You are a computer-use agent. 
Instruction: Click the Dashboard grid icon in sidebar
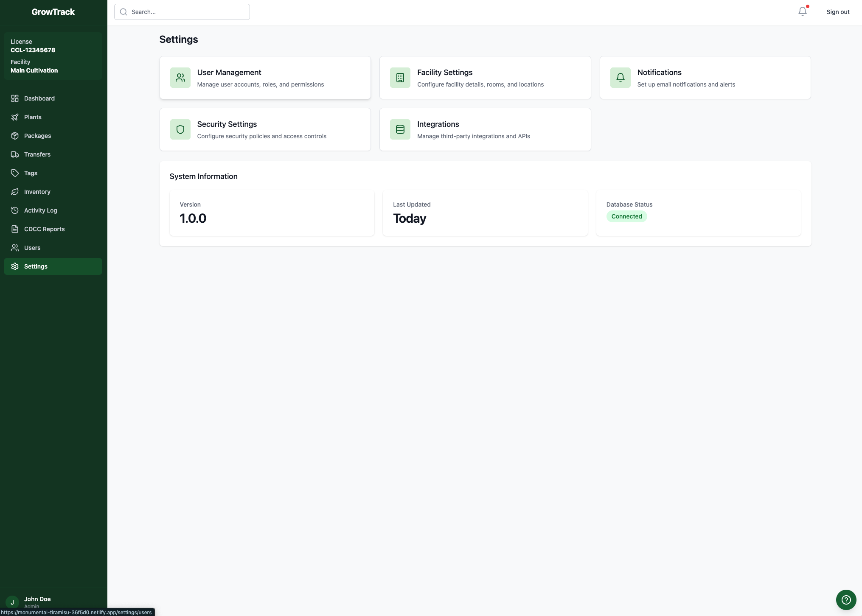[x=15, y=98]
